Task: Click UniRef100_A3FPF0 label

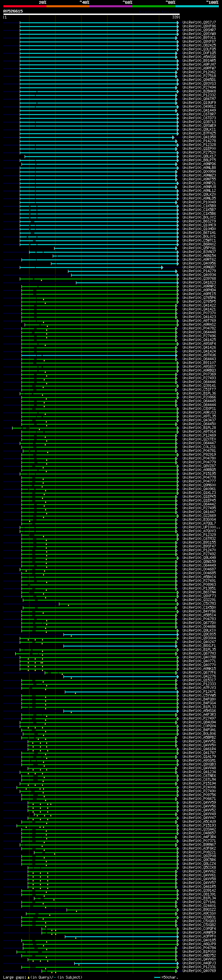Action: click(x=199, y=936)
